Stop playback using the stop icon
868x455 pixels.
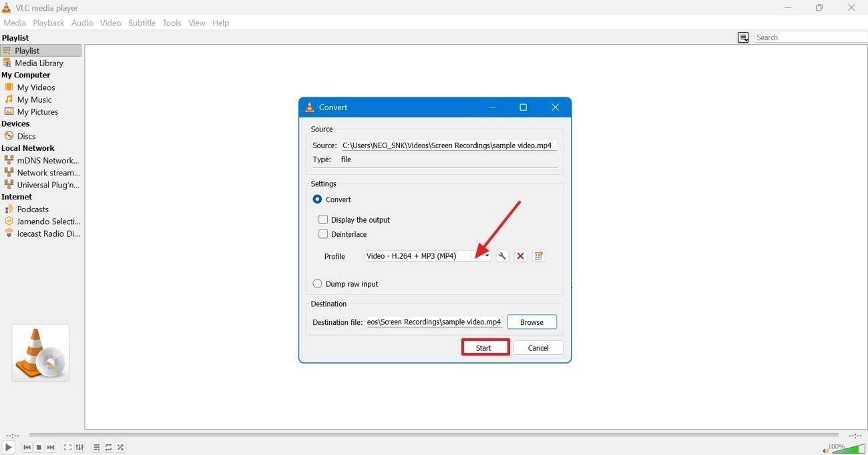click(39, 447)
